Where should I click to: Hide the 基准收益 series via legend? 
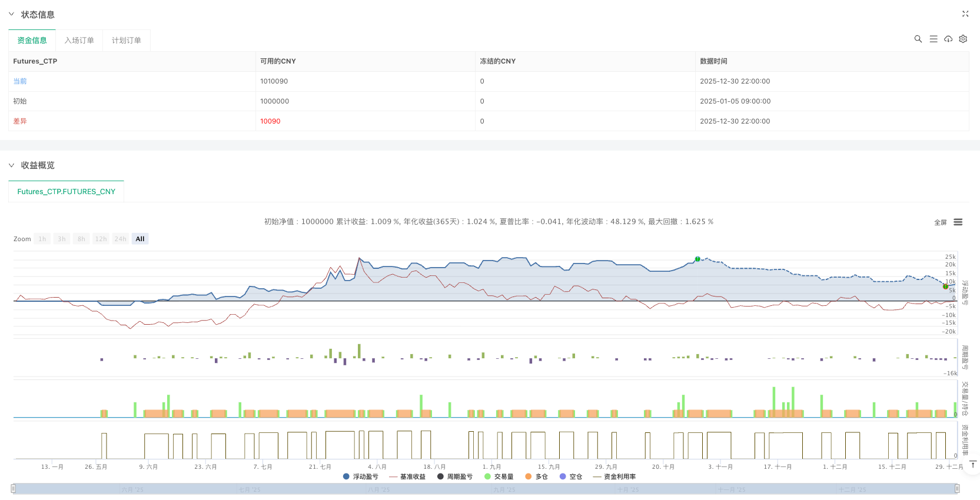pyautogui.click(x=407, y=476)
